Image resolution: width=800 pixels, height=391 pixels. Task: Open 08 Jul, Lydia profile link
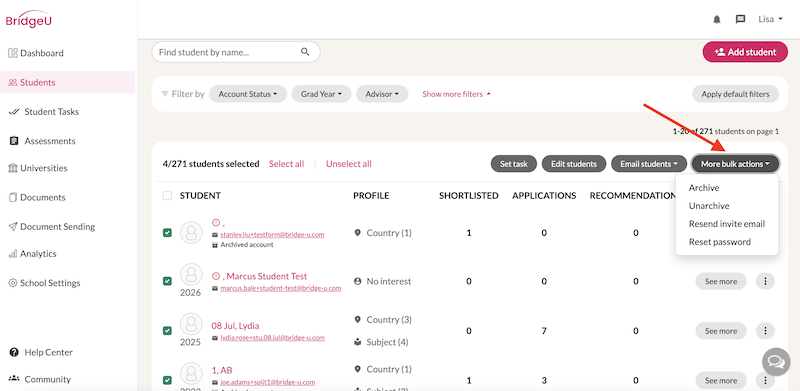(235, 326)
